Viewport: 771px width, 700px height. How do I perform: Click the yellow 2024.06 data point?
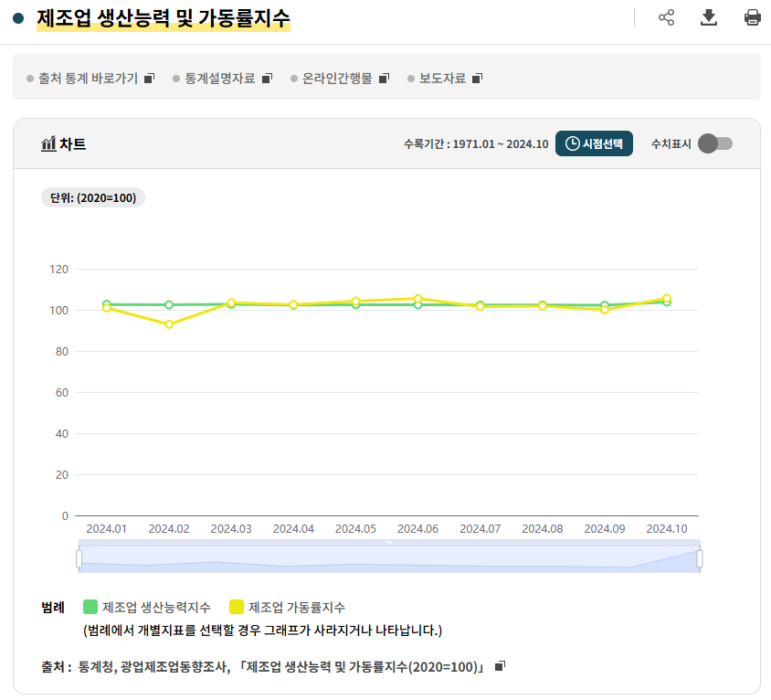pos(418,299)
